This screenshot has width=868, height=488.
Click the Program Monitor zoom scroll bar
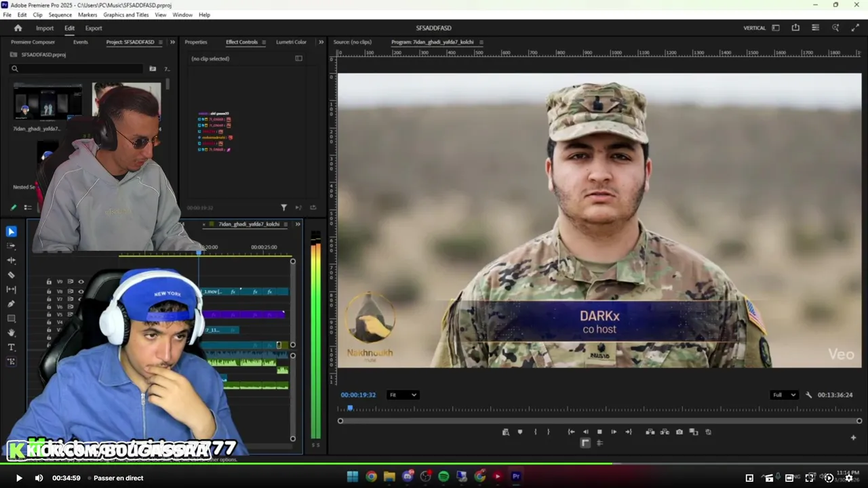click(x=599, y=421)
